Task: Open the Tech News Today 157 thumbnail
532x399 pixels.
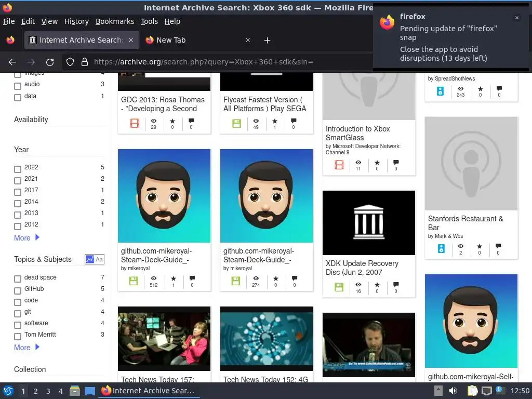Action: pyautogui.click(x=164, y=339)
